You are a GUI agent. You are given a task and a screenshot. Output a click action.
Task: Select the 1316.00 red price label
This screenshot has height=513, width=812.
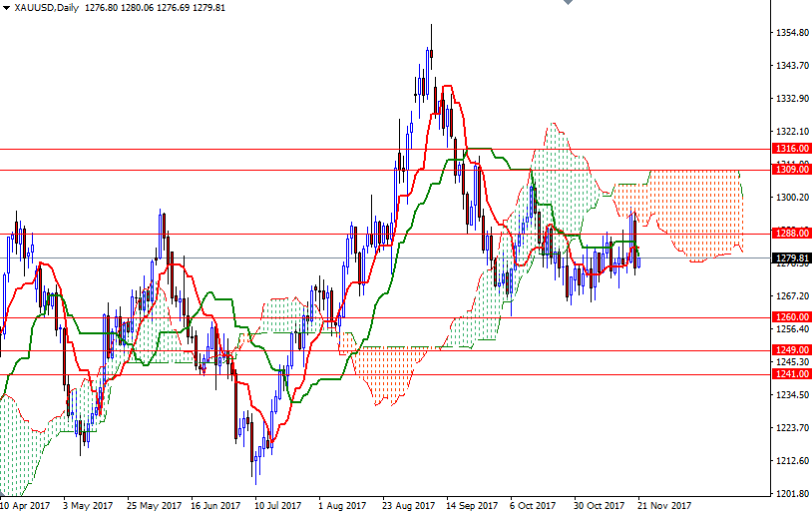coord(792,149)
